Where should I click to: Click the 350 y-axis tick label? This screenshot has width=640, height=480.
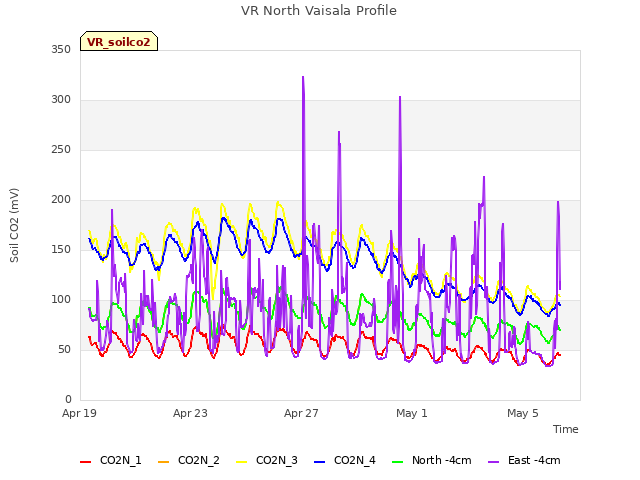(x=61, y=49)
